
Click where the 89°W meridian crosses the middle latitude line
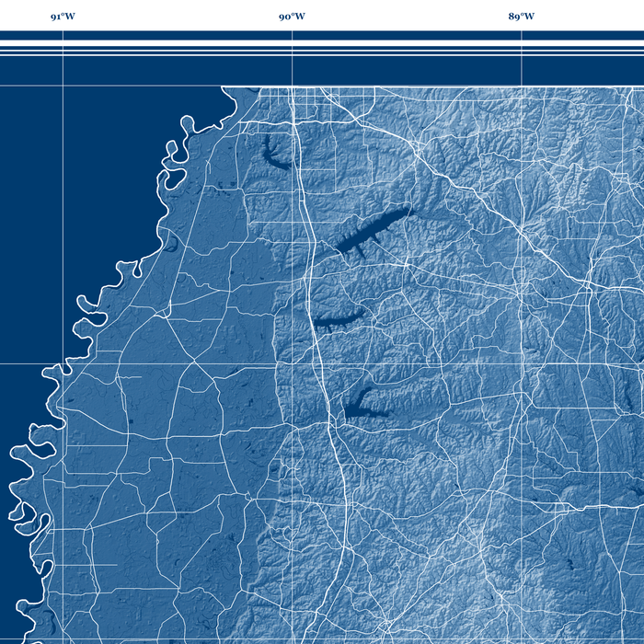tap(522, 363)
